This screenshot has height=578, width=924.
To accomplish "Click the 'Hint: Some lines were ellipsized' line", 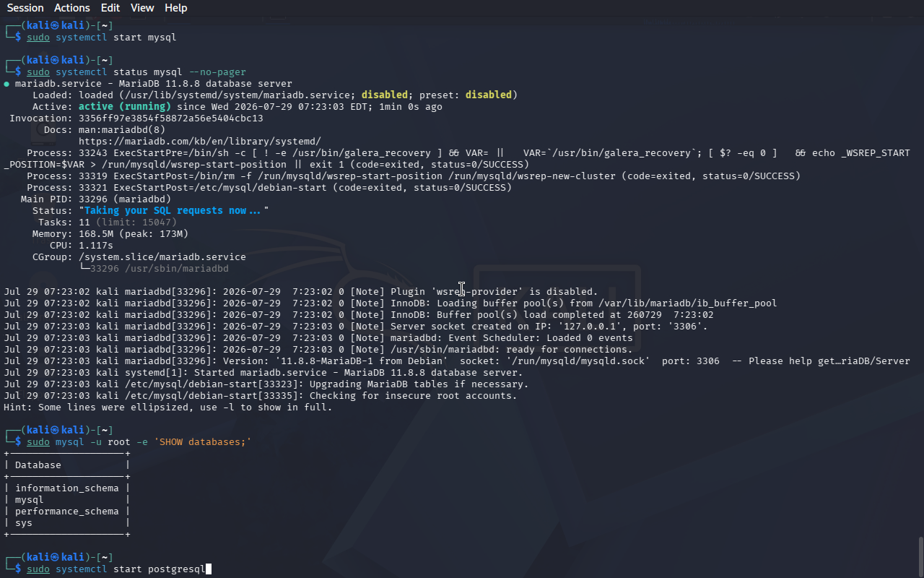I will pyautogui.click(x=168, y=407).
